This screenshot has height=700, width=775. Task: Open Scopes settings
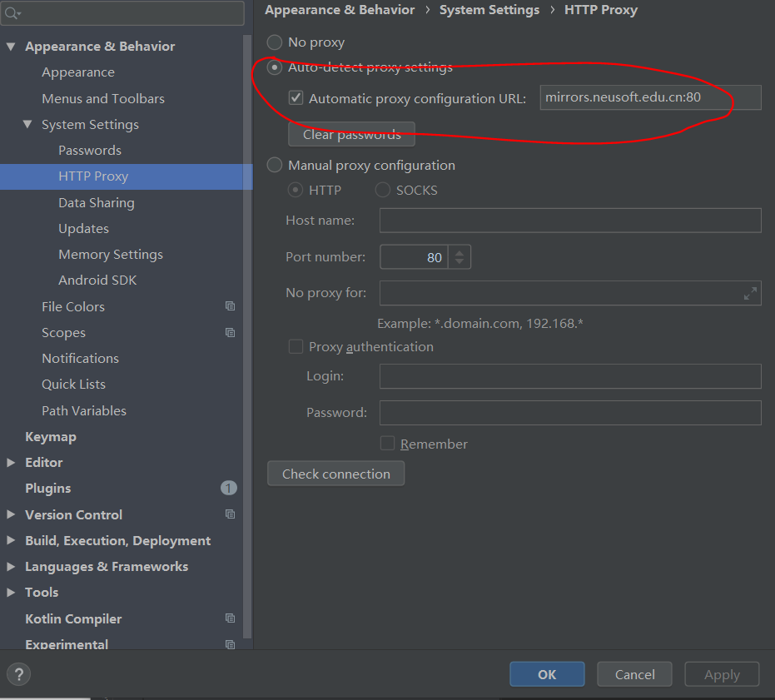63,333
